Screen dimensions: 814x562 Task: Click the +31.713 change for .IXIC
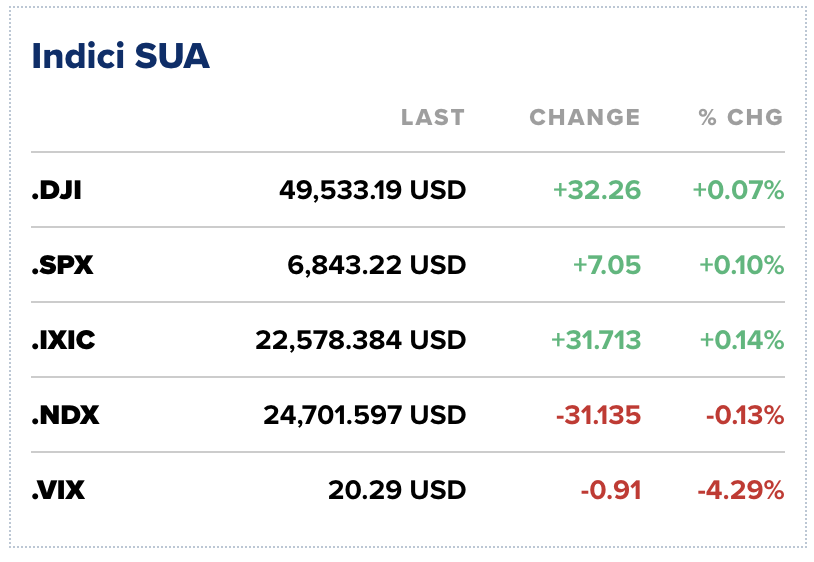pos(595,340)
